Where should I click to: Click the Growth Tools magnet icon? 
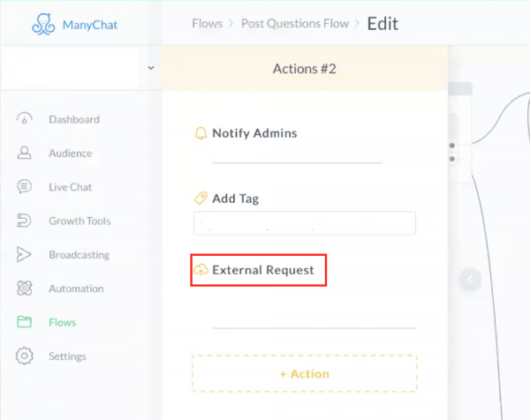coord(24,221)
